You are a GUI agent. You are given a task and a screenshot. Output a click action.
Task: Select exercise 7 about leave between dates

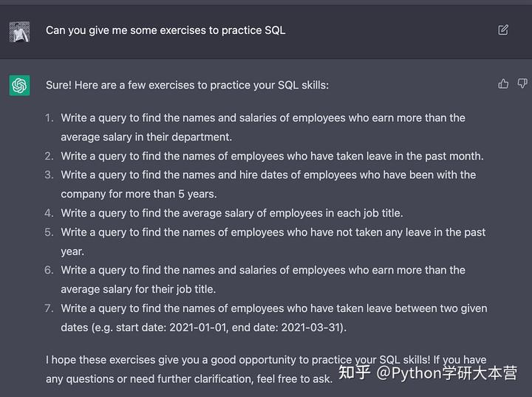(274, 318)
